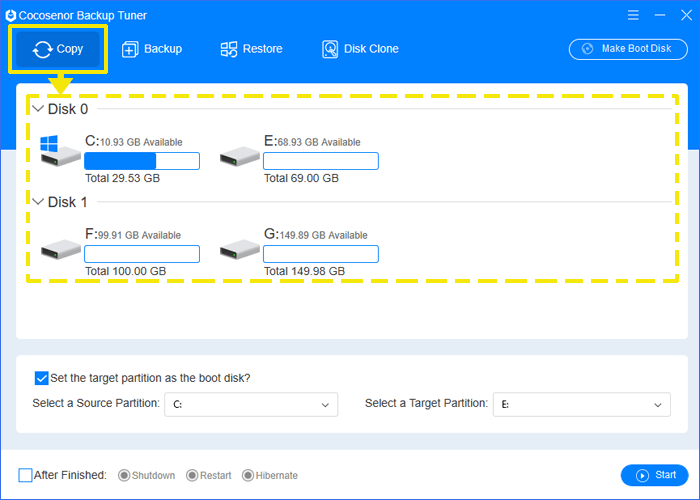Uncheck Set the target partition as boot disk
Viewport: 700px width, 500px height.
pyautogui.click(x=41, y=378)
